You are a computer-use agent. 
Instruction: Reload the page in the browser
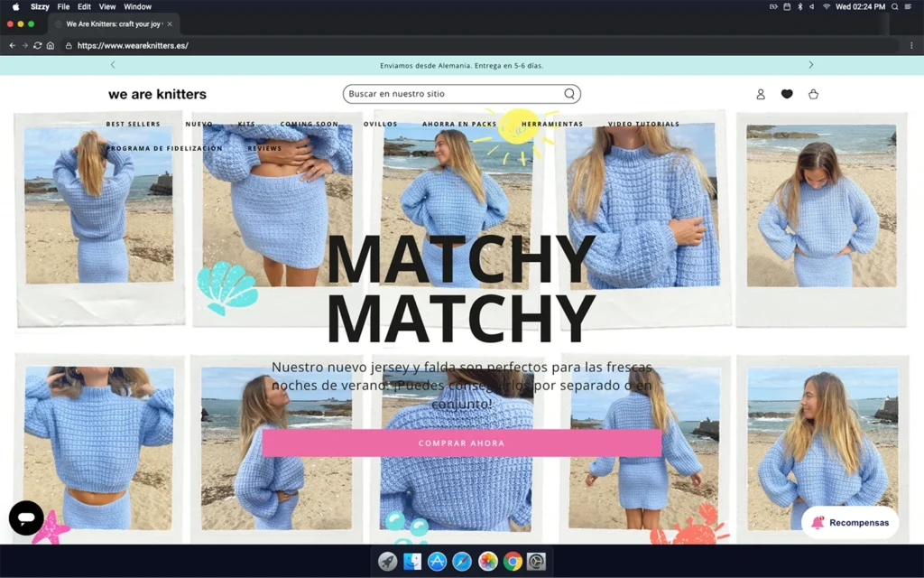[x=37, y=45]
